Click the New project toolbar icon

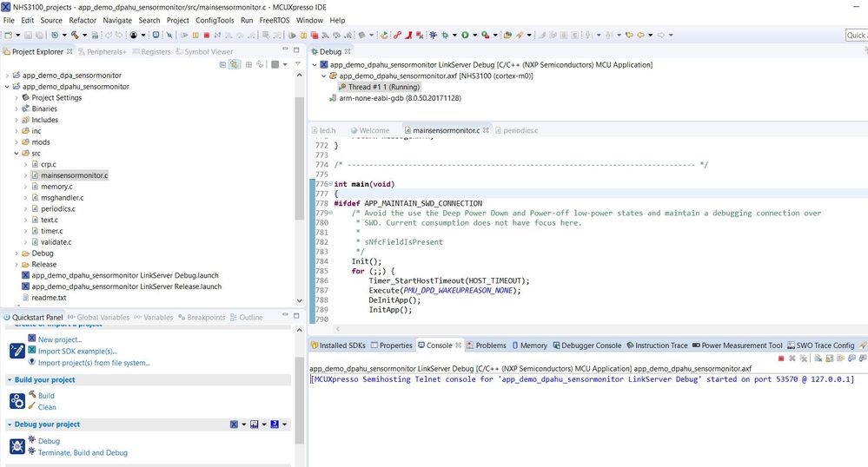8,35
